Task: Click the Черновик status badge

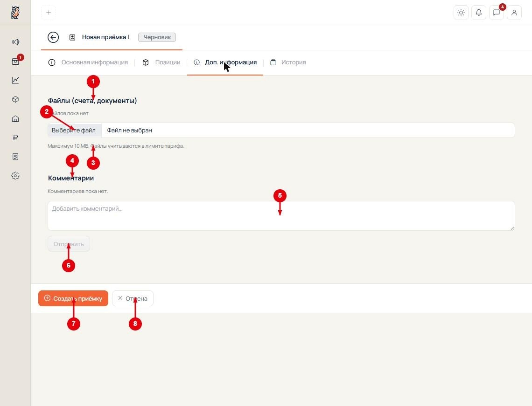Action: point(157,37)
